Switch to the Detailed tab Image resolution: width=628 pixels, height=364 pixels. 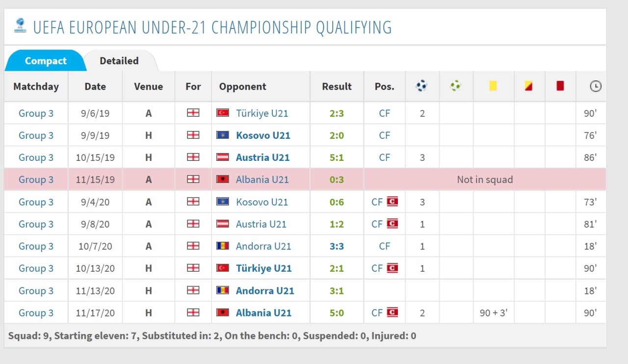(x=119, y=61)
